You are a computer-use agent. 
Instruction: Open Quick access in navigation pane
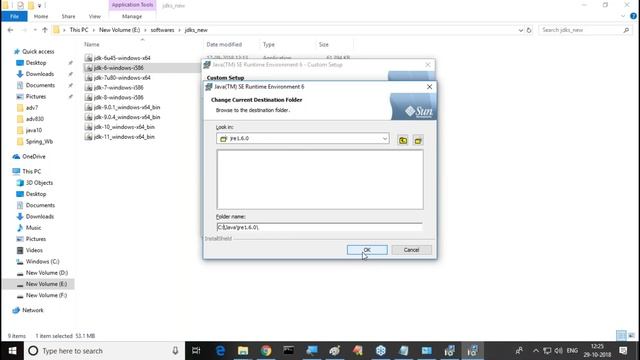pyautogui.click(x=38, y=51)
